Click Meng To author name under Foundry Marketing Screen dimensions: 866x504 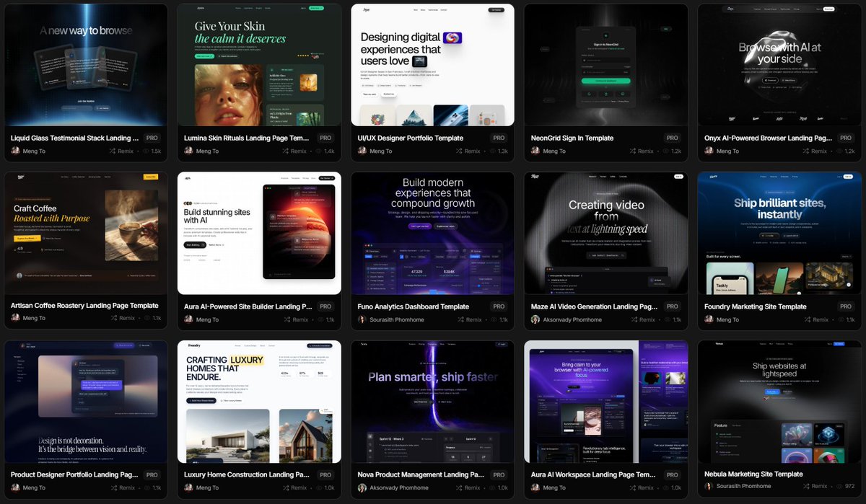click(x=727, y=319)
